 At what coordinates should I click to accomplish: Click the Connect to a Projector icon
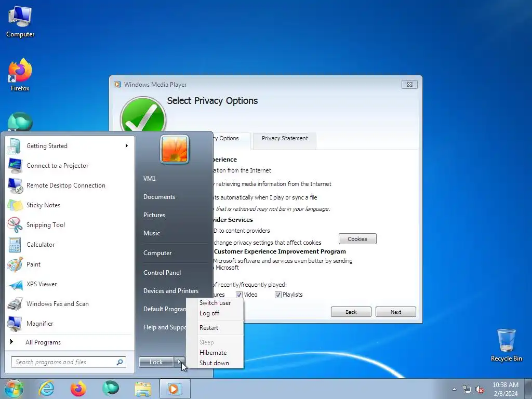(x=15, y=166)
